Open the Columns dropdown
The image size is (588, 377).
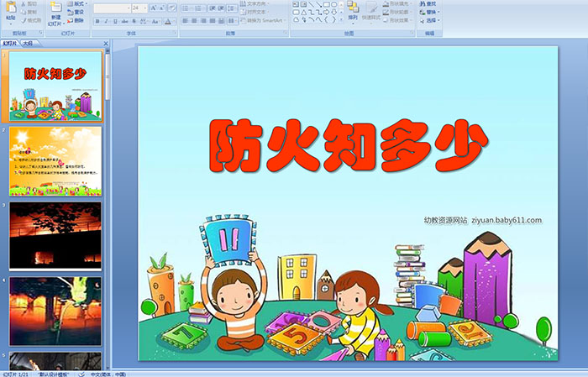click(x=233, y=21)
